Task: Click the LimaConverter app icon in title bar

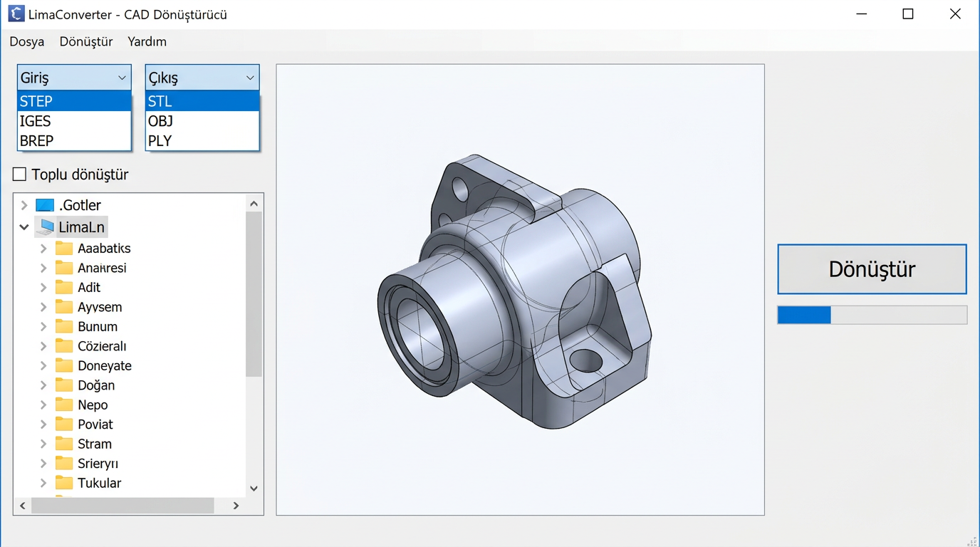Action: [16, 14]
